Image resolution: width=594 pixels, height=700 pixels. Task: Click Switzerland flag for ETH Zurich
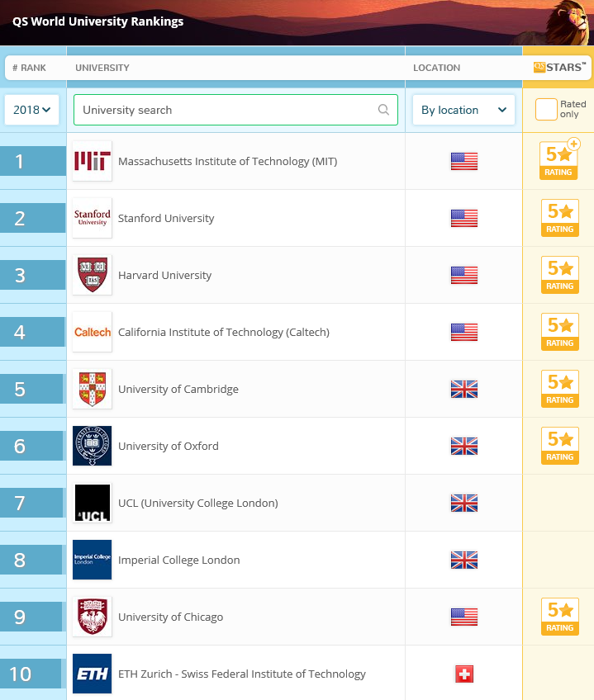pos(464,674)
